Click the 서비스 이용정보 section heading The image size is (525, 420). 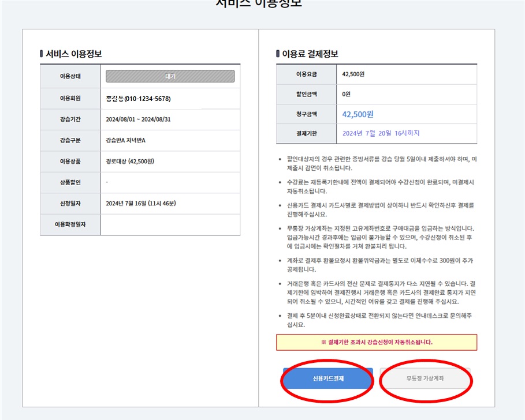(x=74, y=54)
